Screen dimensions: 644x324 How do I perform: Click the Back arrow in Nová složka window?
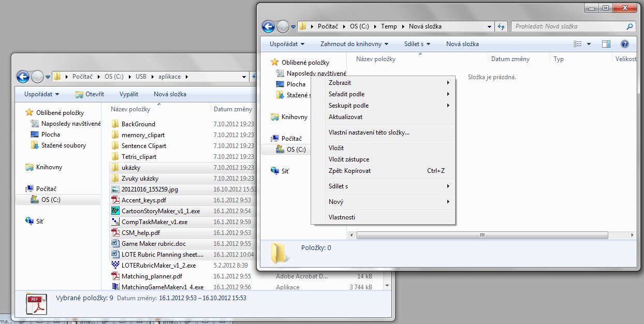[268, 26]
